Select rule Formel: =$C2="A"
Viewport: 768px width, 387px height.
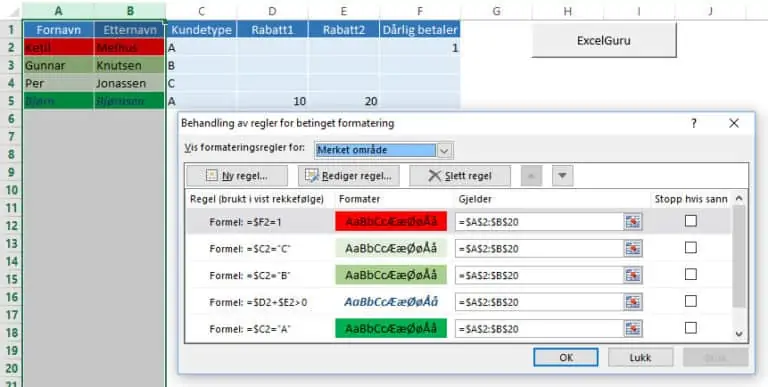coord(250,329)
